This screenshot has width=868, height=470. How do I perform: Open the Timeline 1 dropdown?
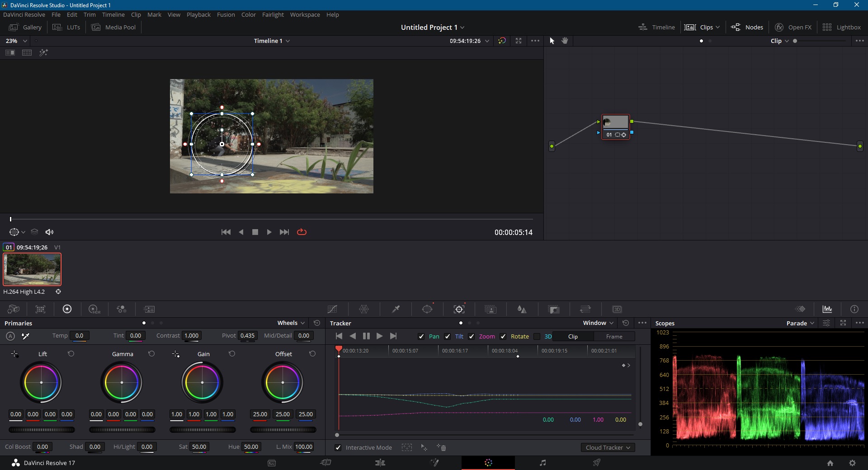pyautogui.click(x=272, y=41)
